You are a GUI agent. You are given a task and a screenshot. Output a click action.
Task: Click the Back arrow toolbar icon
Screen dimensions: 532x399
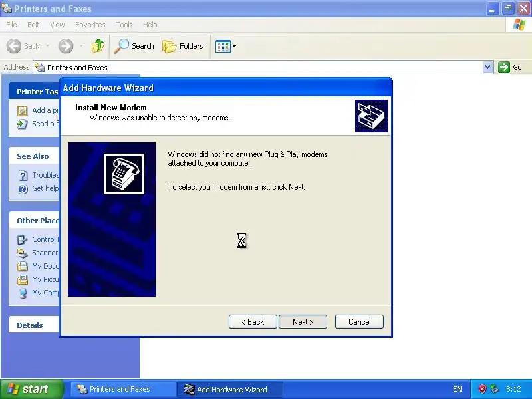[x=14, y=46]
